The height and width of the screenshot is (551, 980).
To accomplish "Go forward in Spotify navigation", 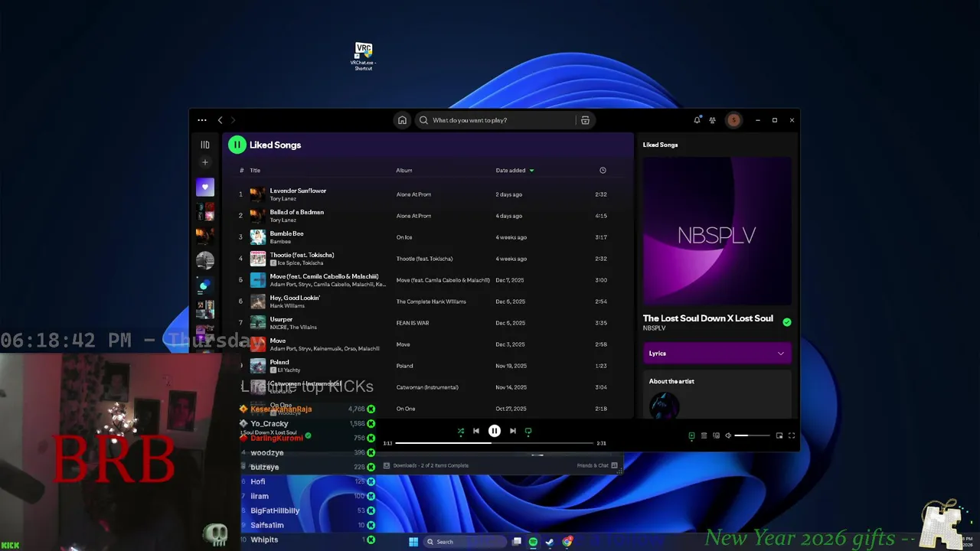I will click(x=234, y=120).
